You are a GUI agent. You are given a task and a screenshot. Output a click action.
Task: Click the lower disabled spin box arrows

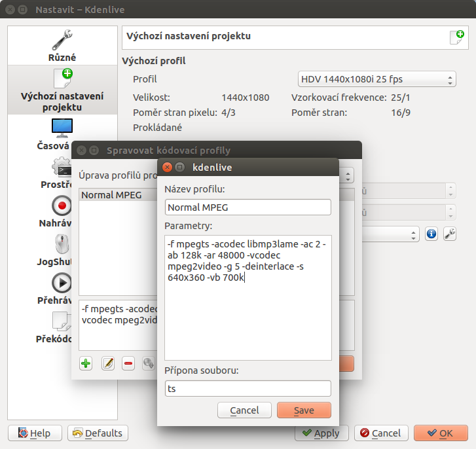[450, 212]
